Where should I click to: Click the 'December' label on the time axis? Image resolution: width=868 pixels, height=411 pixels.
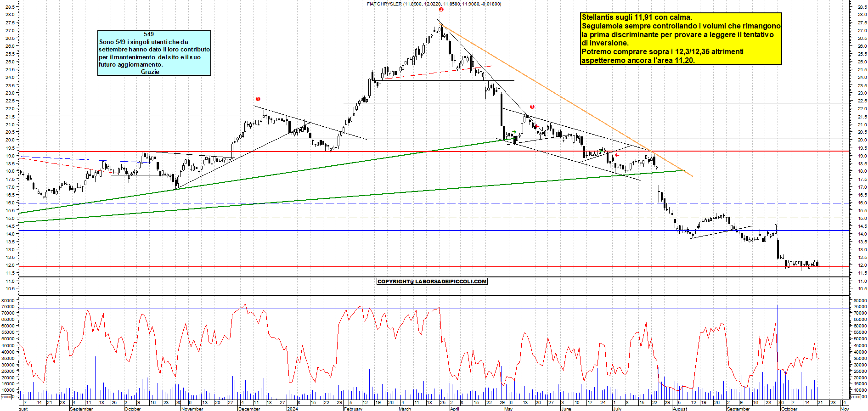pos(249,409)
